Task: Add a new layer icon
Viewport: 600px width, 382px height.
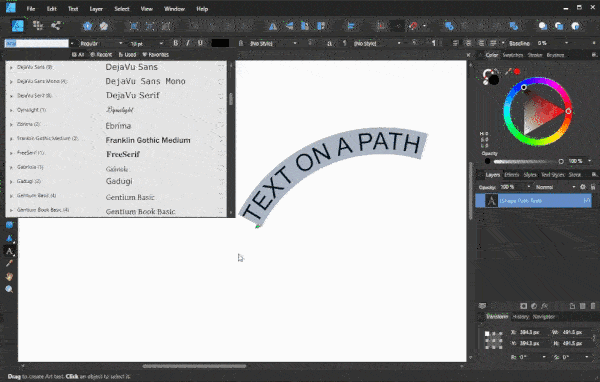Action: 572,306
